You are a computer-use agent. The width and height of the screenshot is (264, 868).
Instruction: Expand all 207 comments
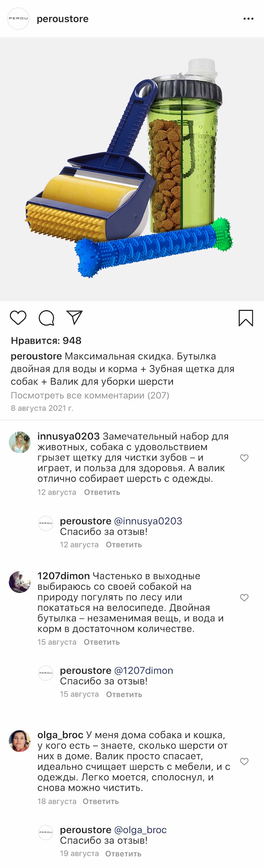[x=90, y=395]
